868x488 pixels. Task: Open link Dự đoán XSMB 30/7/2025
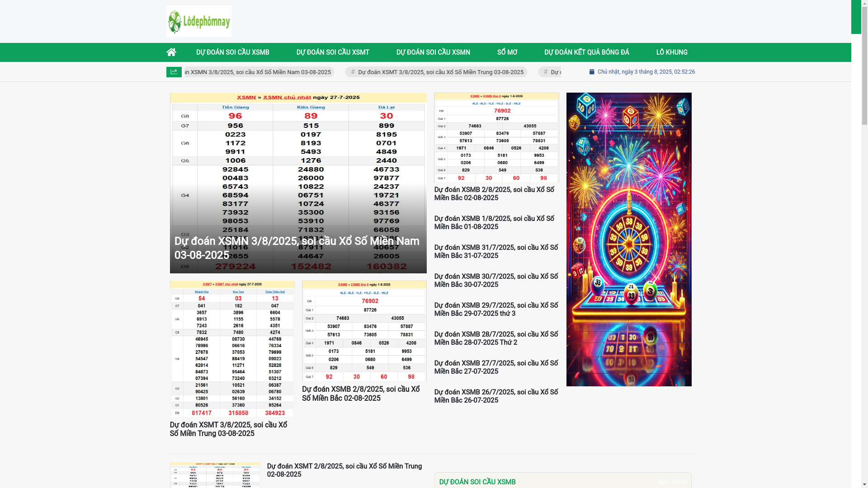click(496, 281)
